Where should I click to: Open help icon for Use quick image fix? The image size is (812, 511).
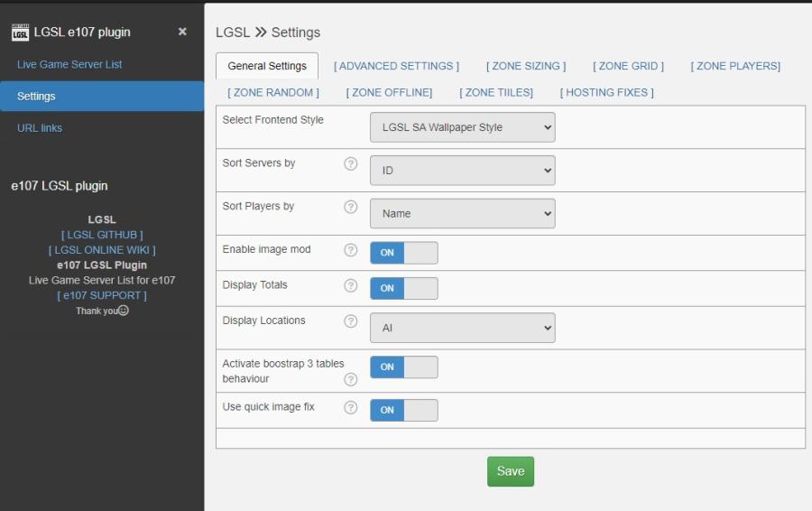(x=351, y=407)
